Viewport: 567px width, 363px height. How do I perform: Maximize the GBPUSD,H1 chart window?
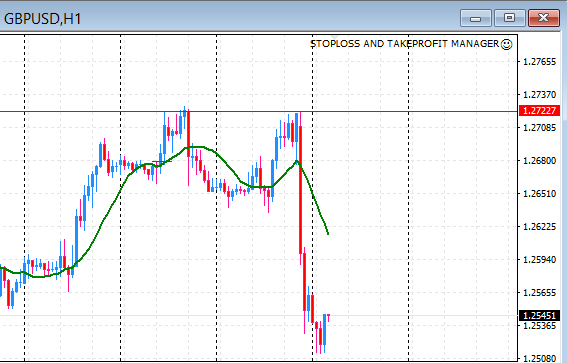coord(510,18)
